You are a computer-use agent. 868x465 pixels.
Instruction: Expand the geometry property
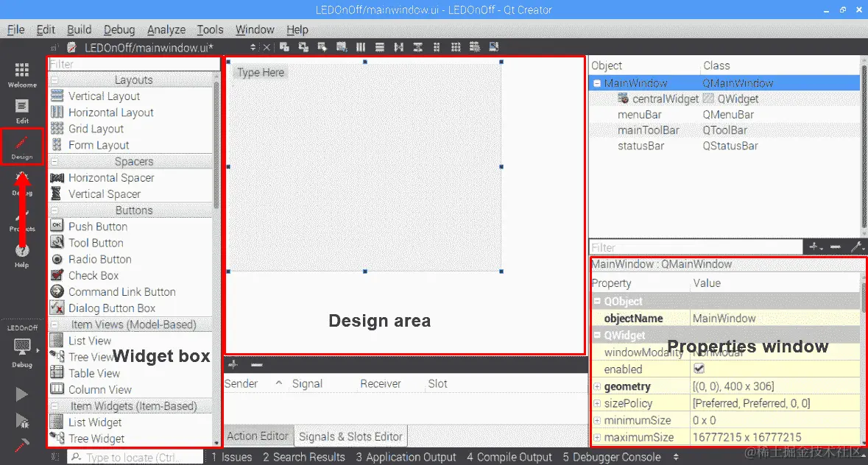pyautogui.click(x=597, y=386)
